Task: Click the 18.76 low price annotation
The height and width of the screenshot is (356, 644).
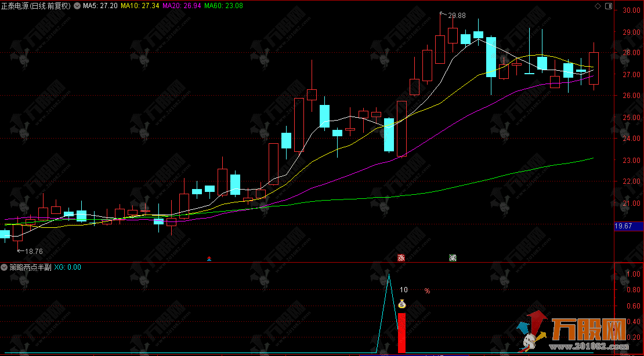Action: click(x=33, y=251)
